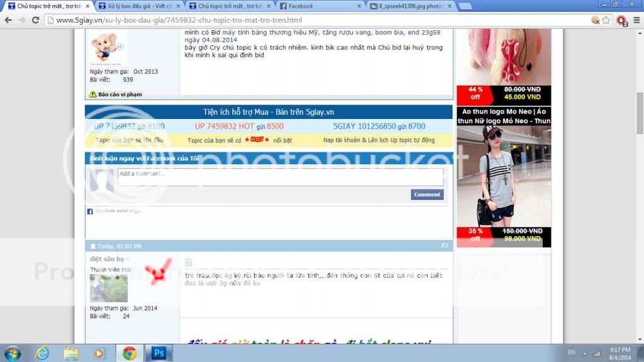The width and height of the screenshot is (644, 362).
Task: Bookmark this page with the star icon
Action: (x=606, y=20)
